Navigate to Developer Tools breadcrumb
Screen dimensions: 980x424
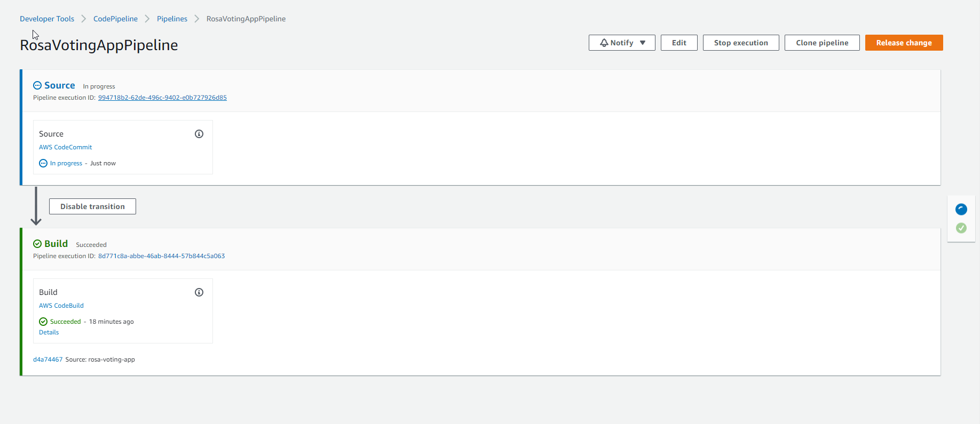[x=47, y=19]
